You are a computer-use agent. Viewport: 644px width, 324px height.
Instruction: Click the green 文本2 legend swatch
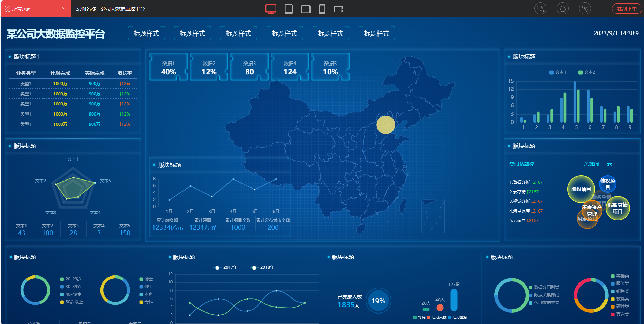click(581, 72)
